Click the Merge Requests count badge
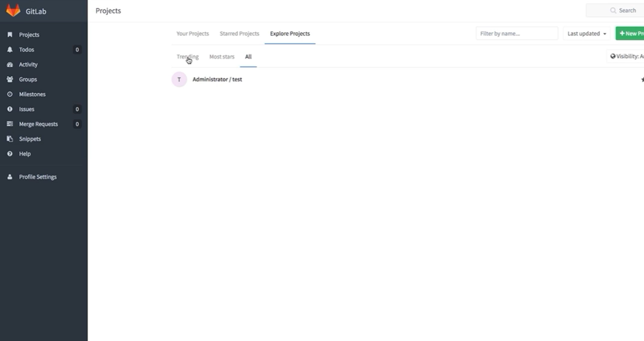 coord(77,124)
